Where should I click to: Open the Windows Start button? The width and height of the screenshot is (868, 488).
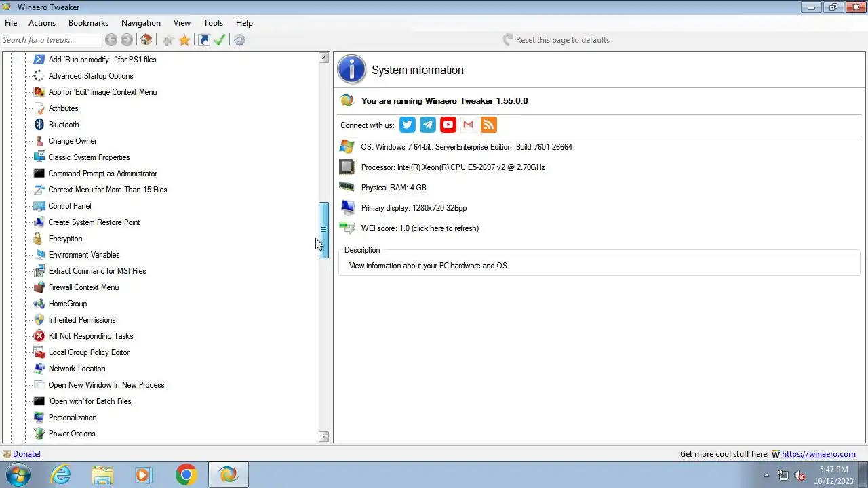[19, 474]
